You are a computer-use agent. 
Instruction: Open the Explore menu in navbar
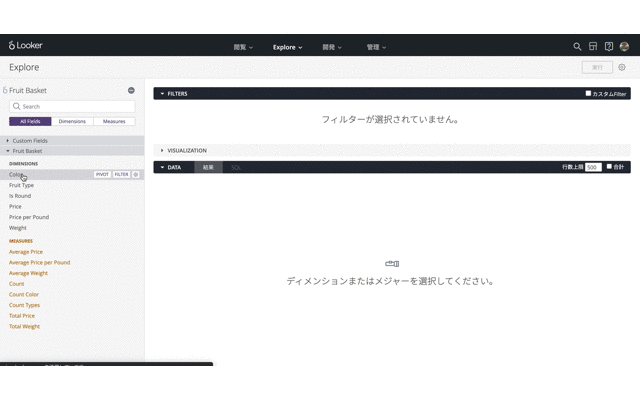tap(287, 47)
